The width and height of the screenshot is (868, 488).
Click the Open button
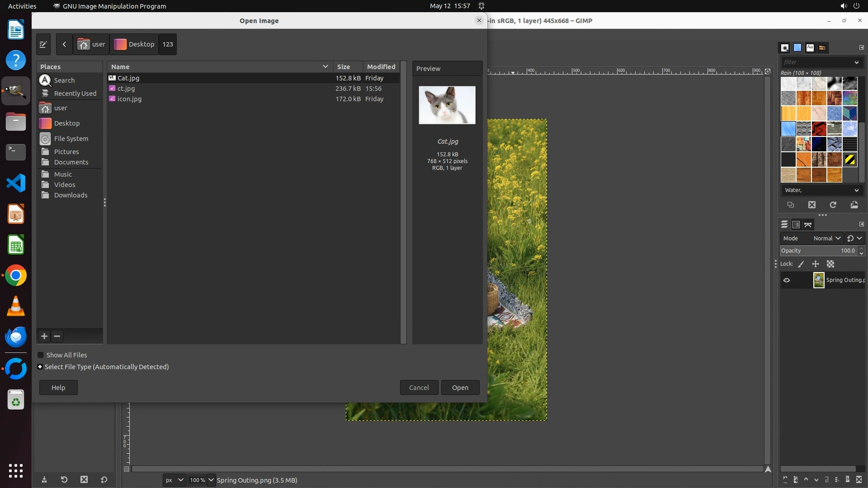coord(460,388)
